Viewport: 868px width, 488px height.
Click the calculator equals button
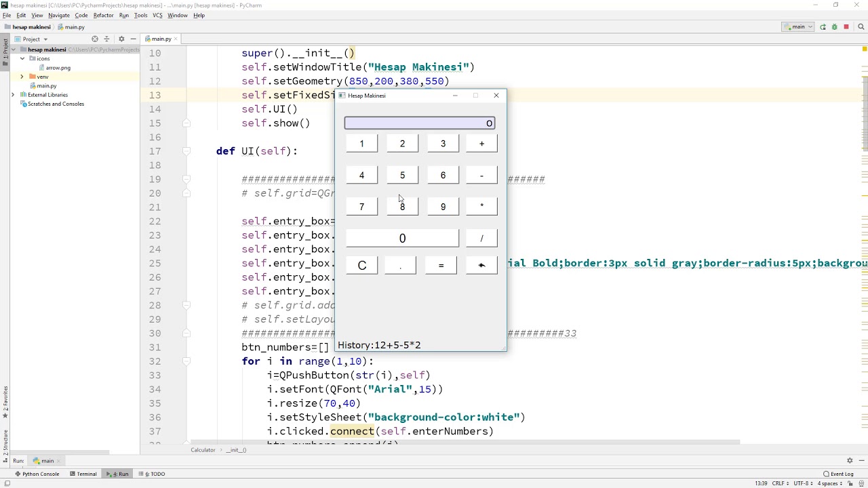coord(441,265)
